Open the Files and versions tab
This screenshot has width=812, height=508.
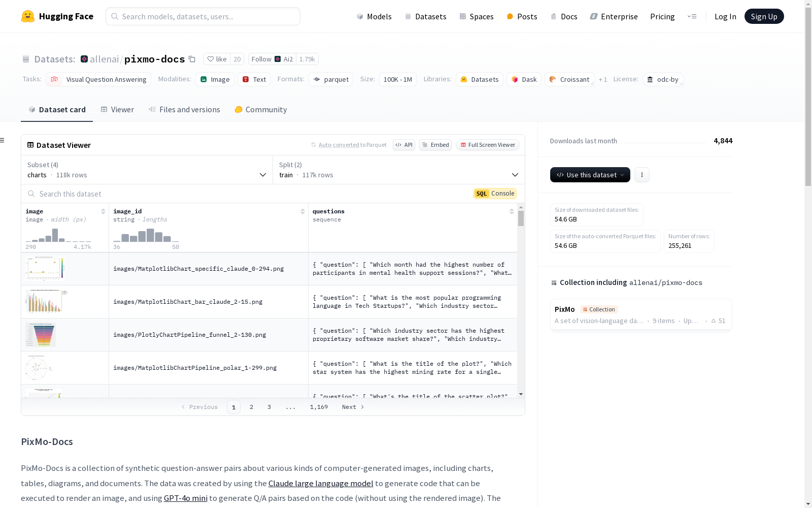pos(184,110)
